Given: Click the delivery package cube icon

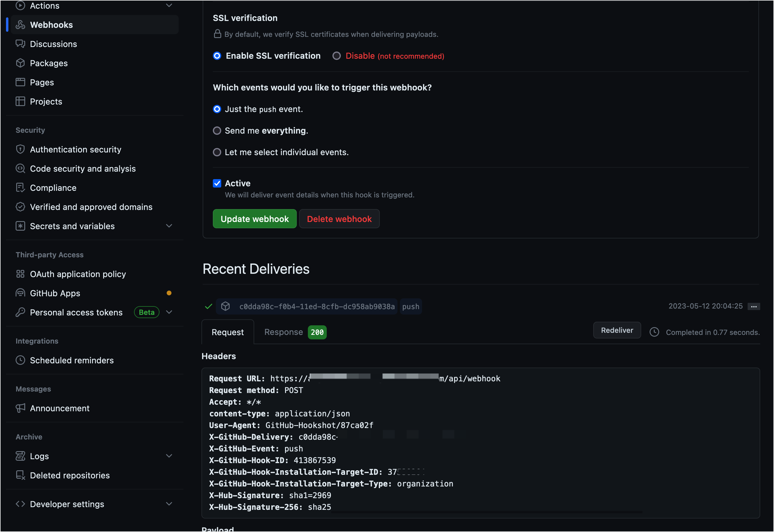Looking at the screenshot, I should (x=225, y=306).
